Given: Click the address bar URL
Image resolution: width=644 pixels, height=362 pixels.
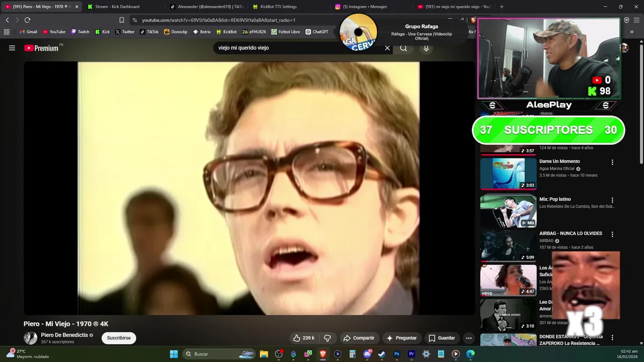Looking at the screenshot, I should (x=218, y=20).
